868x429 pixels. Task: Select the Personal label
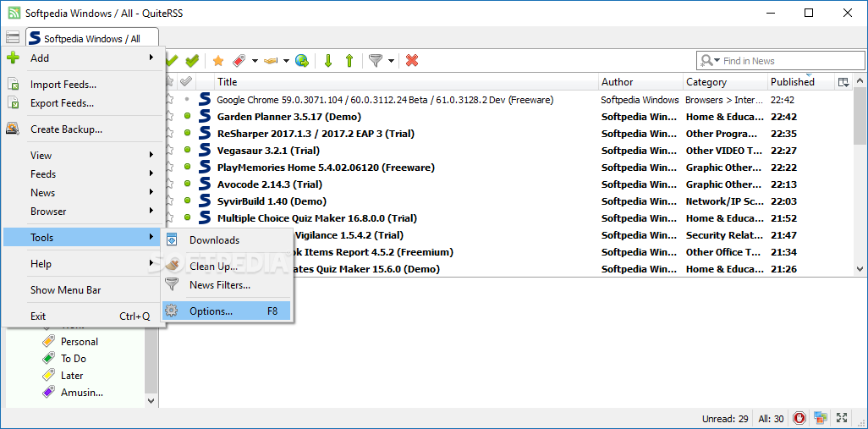click(x=80, y=342)
